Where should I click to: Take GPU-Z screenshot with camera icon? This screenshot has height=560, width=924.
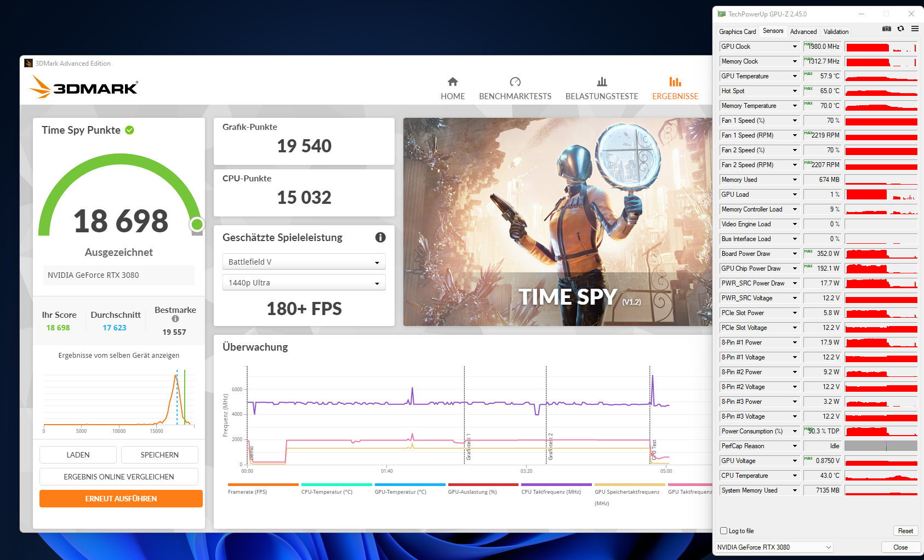tap(887, 28)
